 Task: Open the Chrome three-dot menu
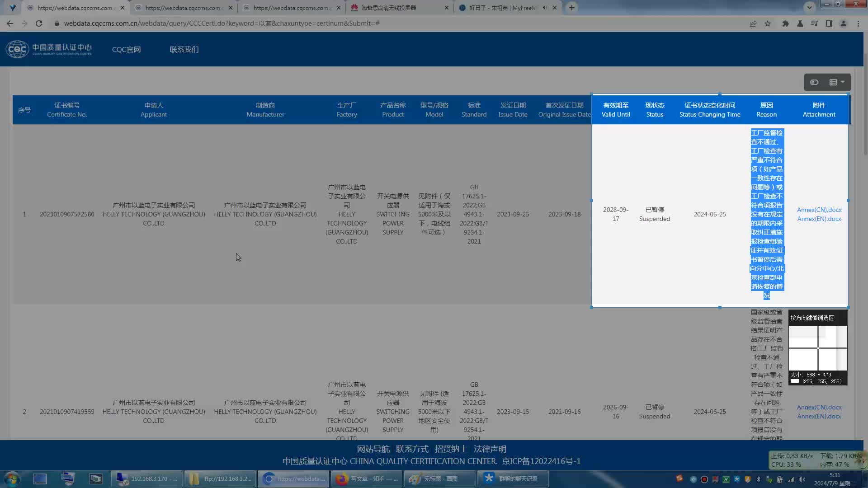tap(858, 23)
